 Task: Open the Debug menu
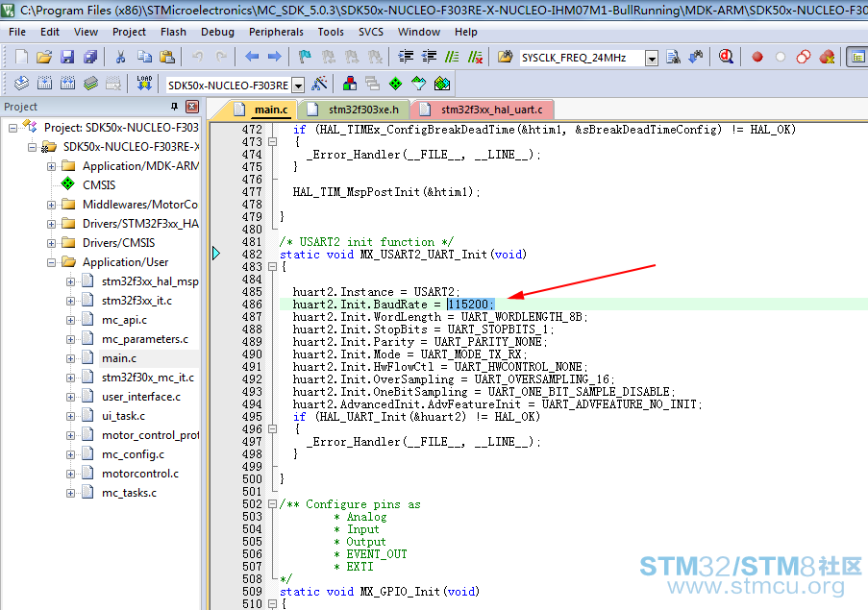click(217, 32)
